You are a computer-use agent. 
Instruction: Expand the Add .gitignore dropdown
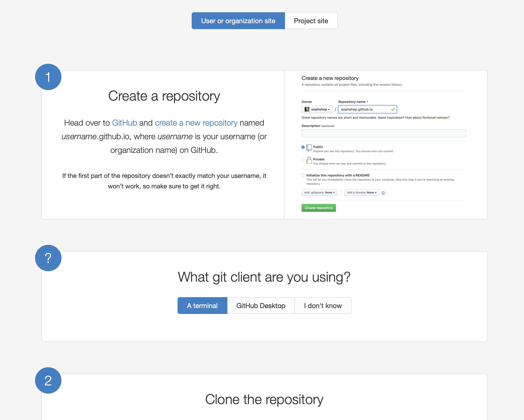[x=319, y=192]
